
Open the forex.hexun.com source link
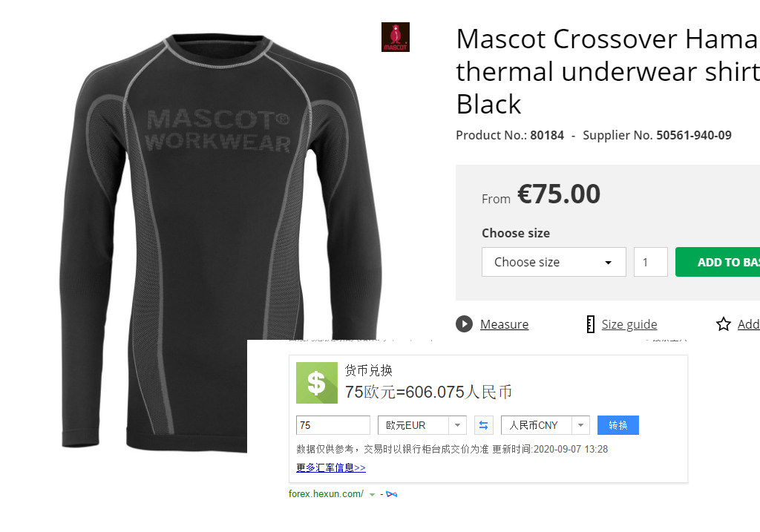326,493
